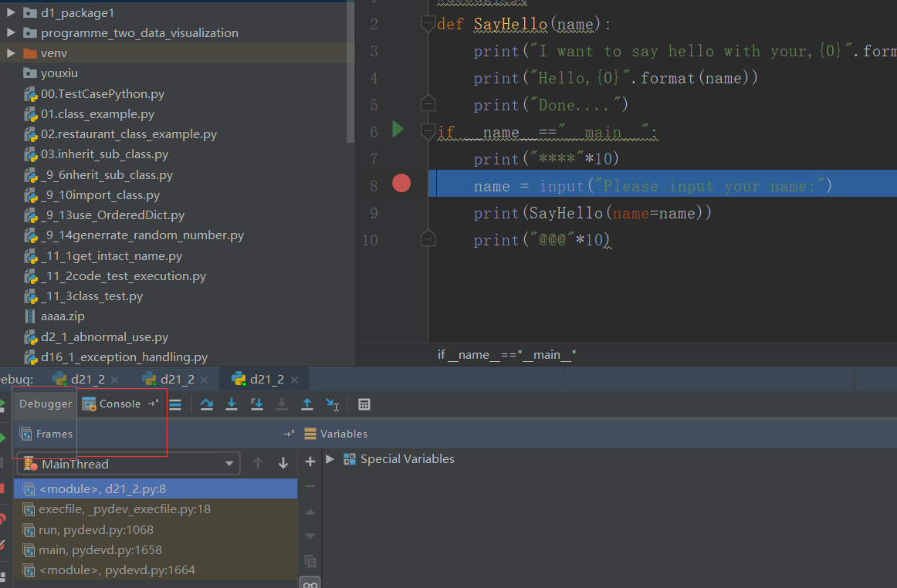
Task: Close first d21_2 debug tab
Action: (x=114, y=380)
